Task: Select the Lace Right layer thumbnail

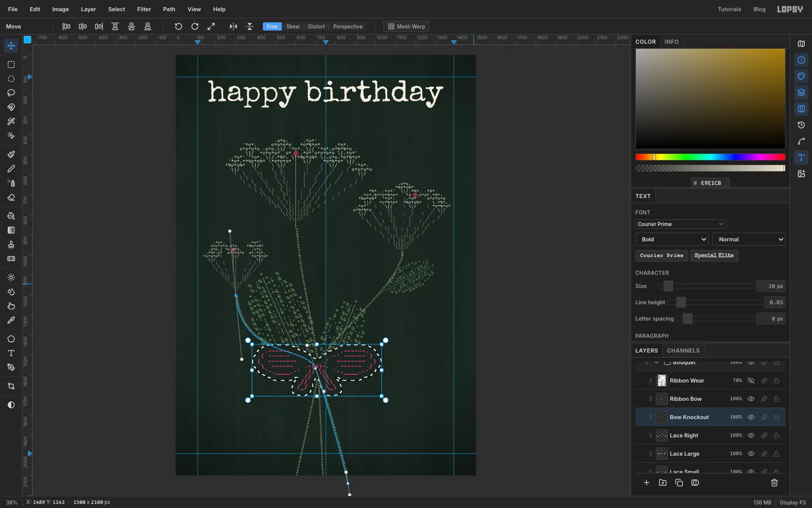Action: tap(662, 435)
